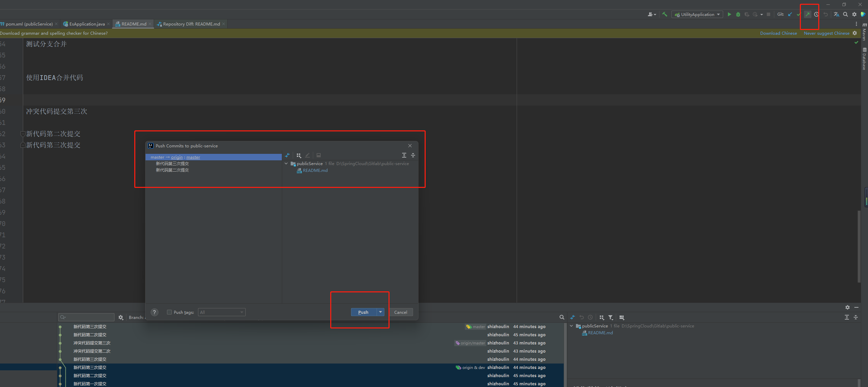Click the Stop square icon in toolbar
This screenshot has width=868, height=387.
click(x=768, y=14)
